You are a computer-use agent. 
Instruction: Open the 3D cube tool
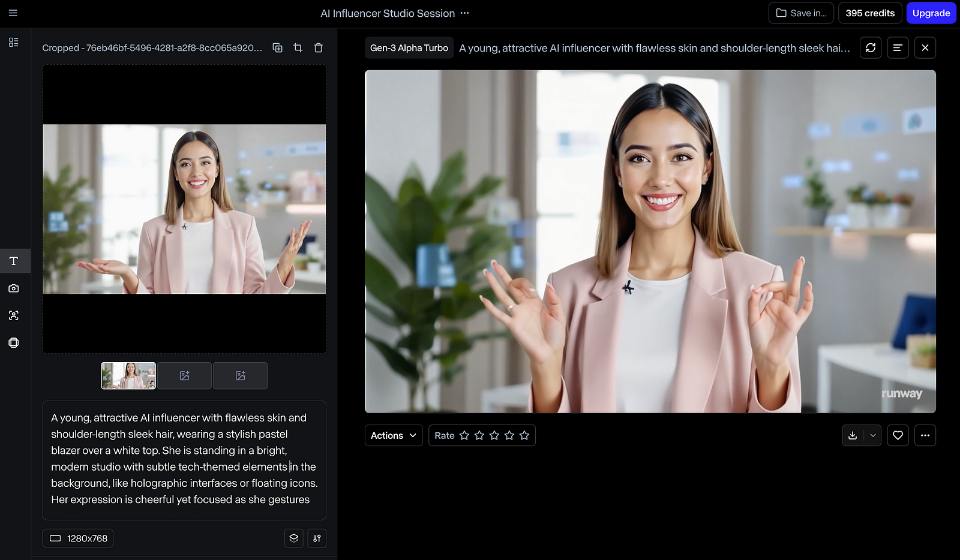13,342
